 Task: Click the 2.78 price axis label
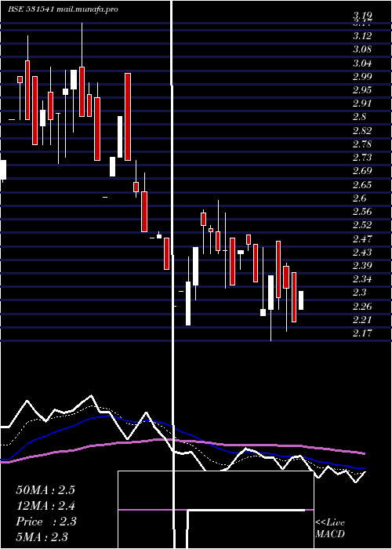[362, 144]
